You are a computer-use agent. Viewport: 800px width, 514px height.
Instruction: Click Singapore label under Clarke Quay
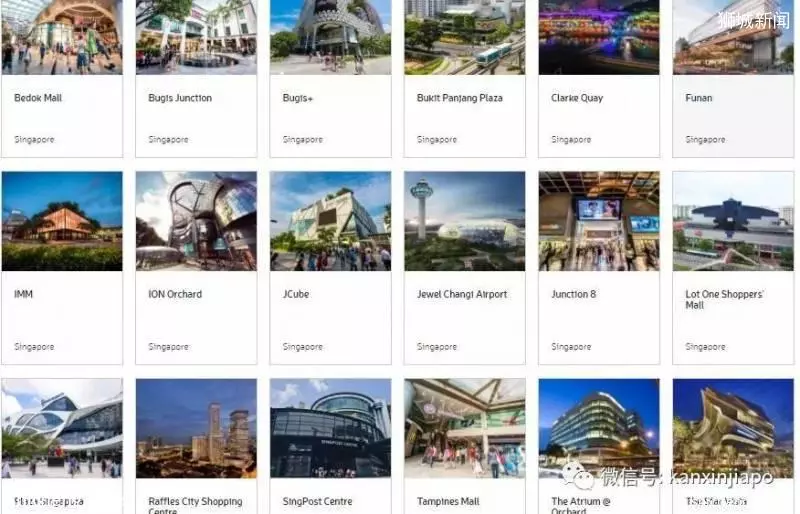tap(571, 139)
